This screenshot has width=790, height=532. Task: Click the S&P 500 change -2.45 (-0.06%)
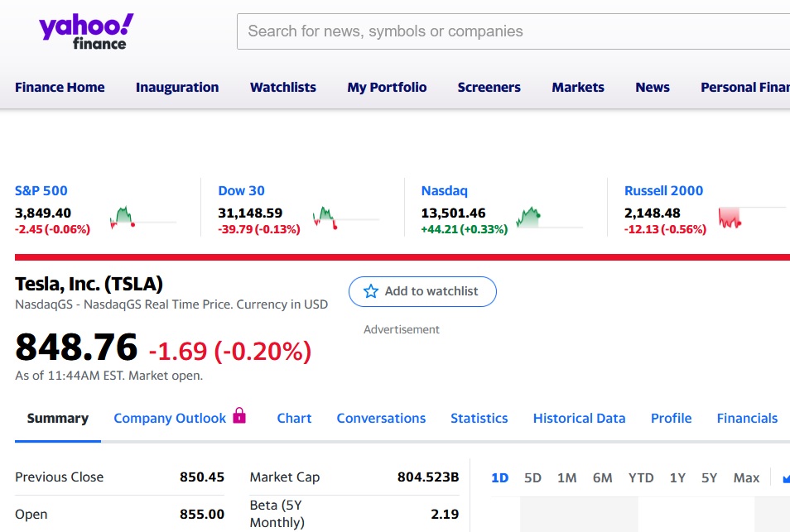(53, 229)
